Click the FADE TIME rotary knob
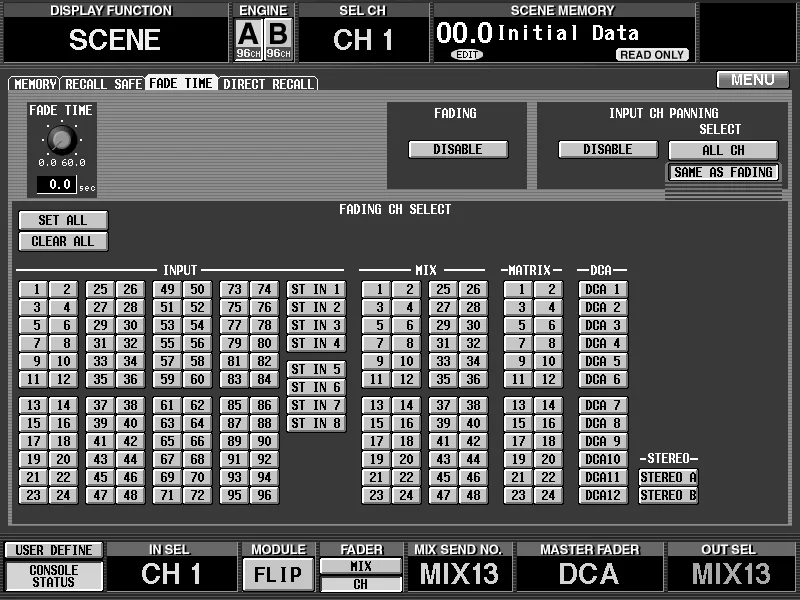This screenshot has width=800, height=600. 62,139
